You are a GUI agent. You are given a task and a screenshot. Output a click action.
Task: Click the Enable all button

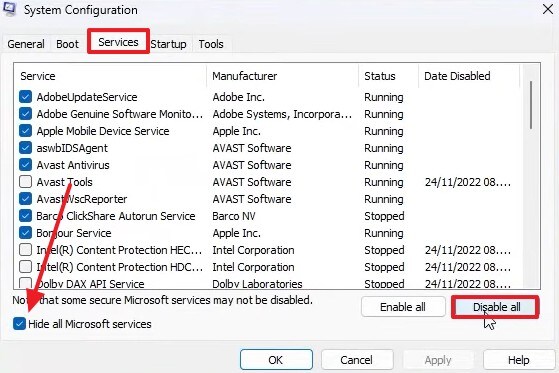point(403,307)
